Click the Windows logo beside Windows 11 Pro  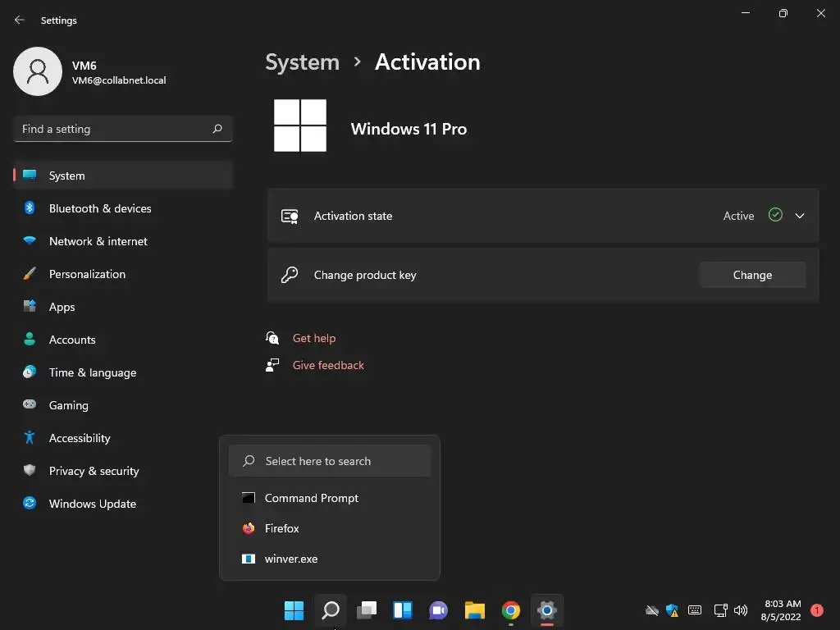(x=300, y=126)
